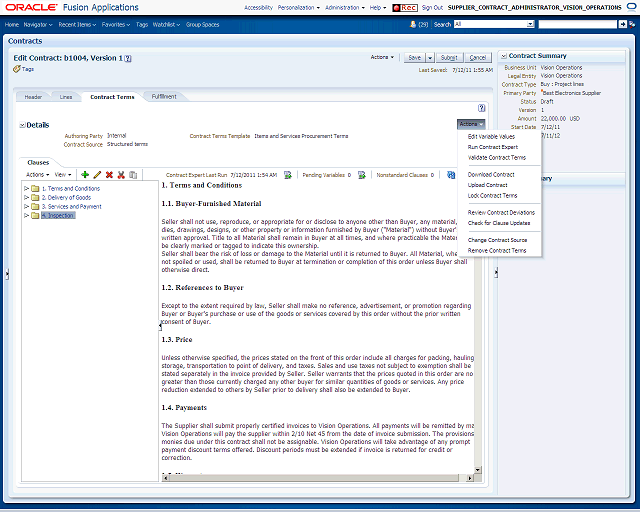Open the Save button dropdown arrow
Image resolution: width=640 pixels, height=512 pixels.
[430, 58]
